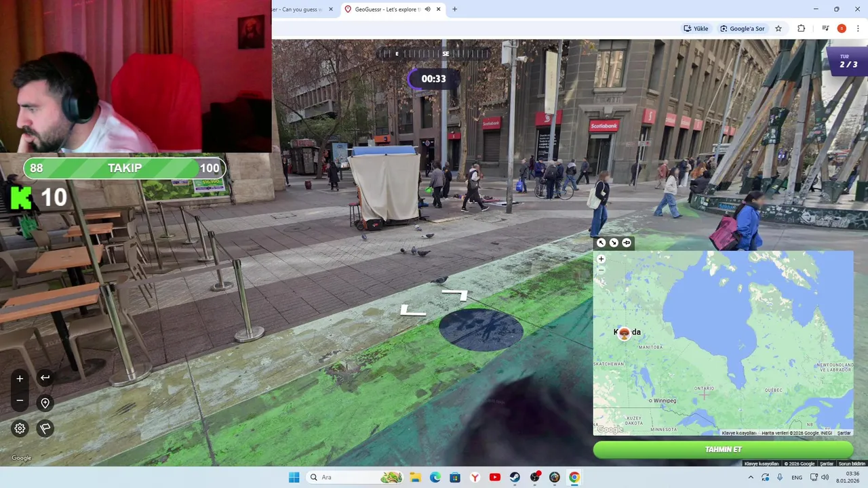Image resolution: width=868 pixels, height=488 pixels.
Task: Click the round indicator 2 / 3
Action: click(x=848, y=62)
